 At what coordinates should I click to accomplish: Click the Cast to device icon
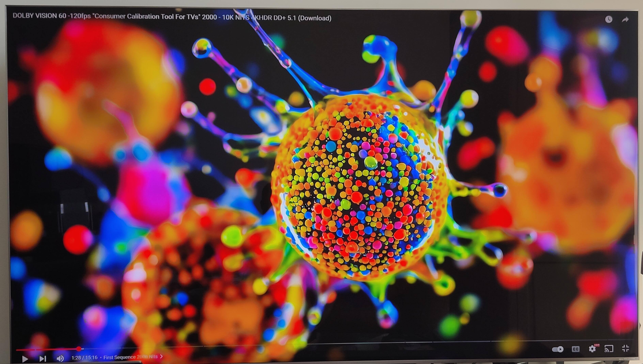pyautogui.click(x=609, y=349)
